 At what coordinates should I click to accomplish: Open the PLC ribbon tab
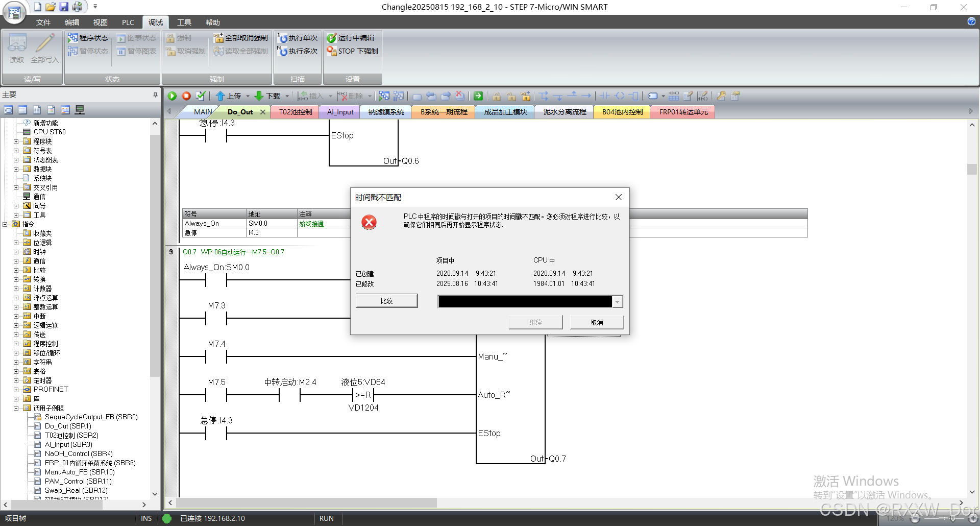(128, 22)
